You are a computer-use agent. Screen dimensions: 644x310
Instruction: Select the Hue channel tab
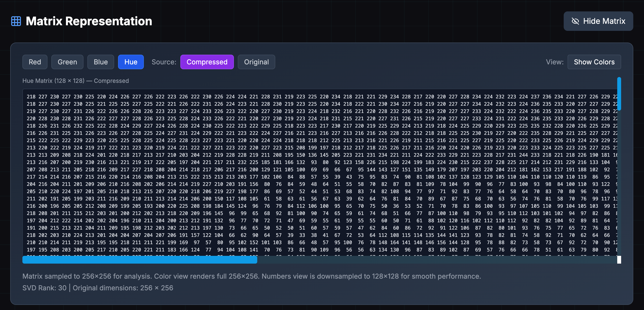[x=130, y=62]
